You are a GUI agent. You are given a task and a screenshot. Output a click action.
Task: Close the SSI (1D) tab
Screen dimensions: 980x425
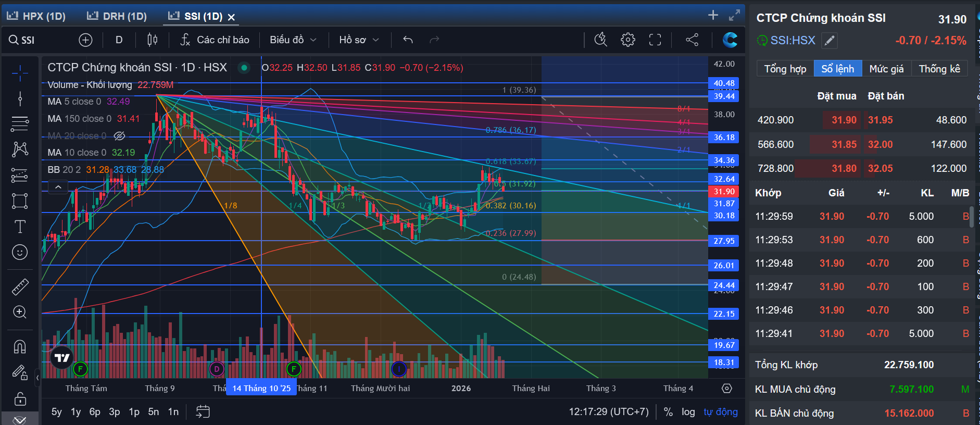[232, 17]
